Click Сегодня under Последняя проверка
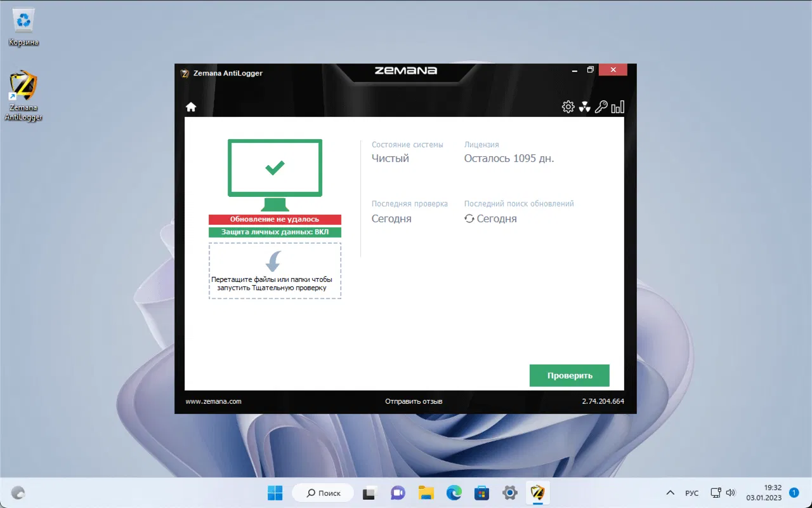 [x=391, y=219]
